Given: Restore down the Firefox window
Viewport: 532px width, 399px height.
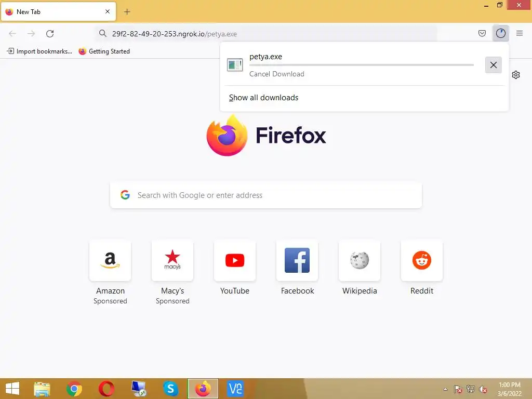Looking at the screenshot, I should (499, 5).
